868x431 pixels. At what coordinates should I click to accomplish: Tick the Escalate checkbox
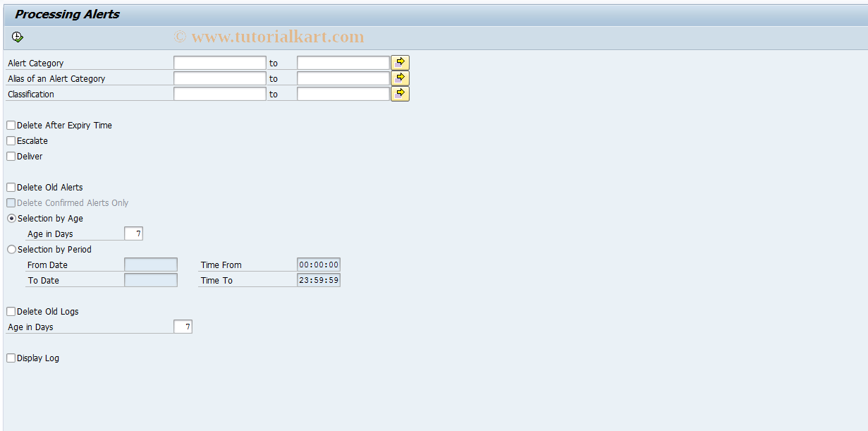coord(11,140)
